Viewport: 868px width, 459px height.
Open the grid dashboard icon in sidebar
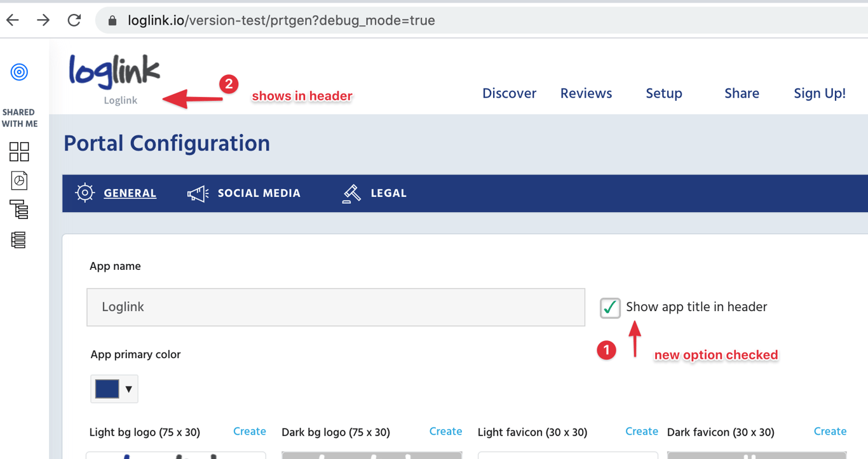point(19,152)
